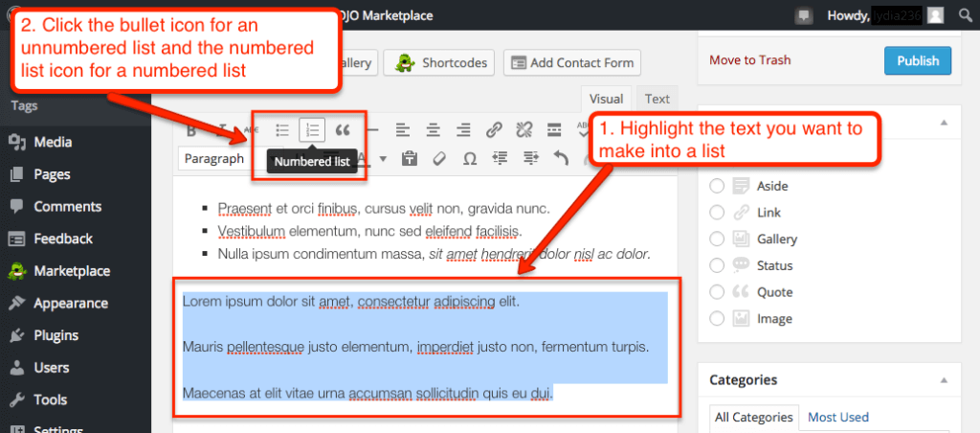Toggle Paste as text icon
Image resolution: width=980 pixels, height=433 pixels.
click(x=410, y=158)
